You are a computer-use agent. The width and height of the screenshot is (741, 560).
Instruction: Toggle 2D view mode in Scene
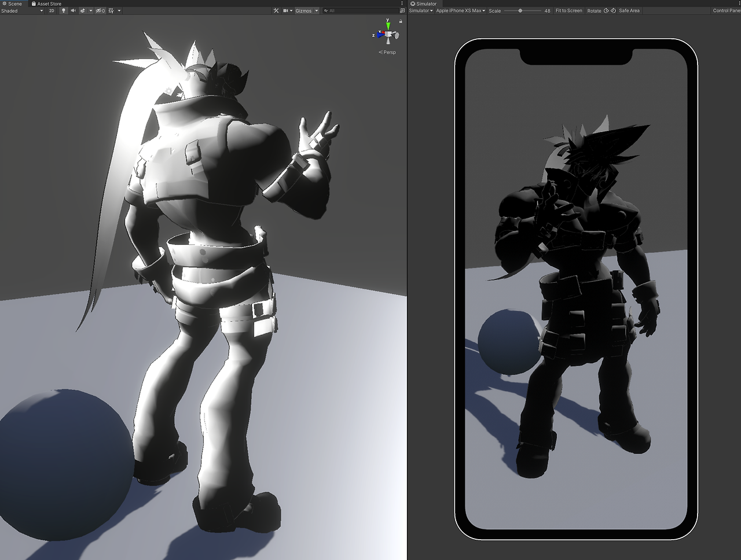pyautogui.click(x=52, y=11)
